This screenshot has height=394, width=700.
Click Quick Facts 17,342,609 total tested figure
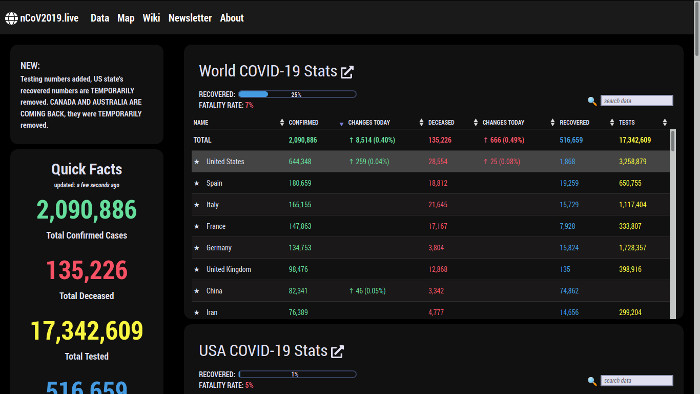[87, 331]
